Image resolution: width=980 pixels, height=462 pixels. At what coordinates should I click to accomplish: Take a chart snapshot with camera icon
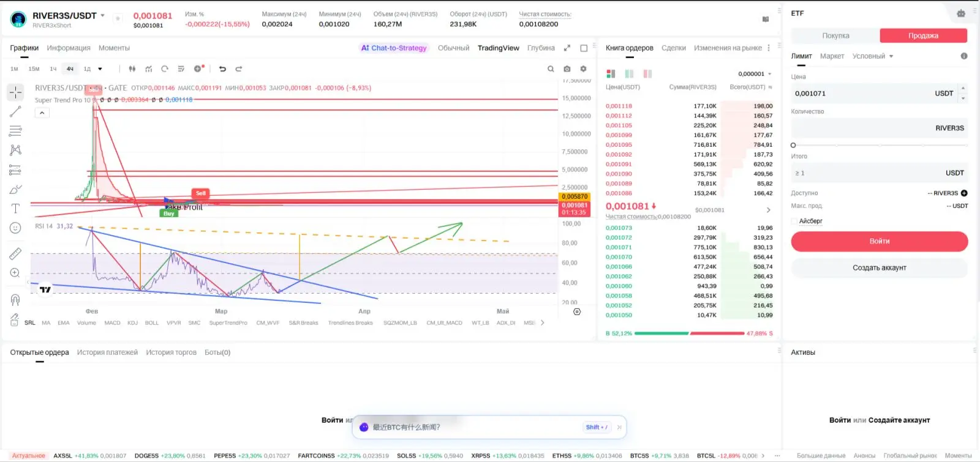click(567, 69)
